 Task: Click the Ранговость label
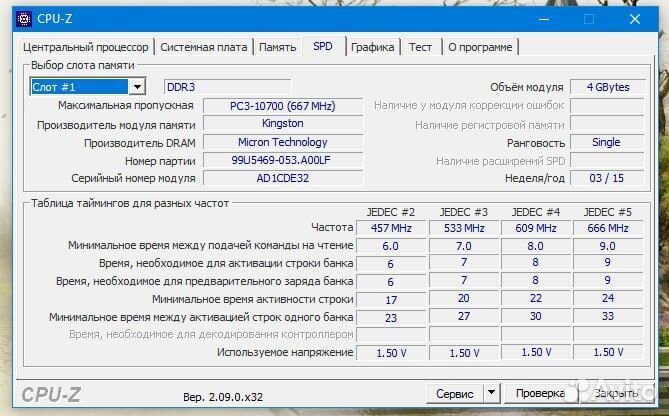pyautogui.click(x=536, y=143)
